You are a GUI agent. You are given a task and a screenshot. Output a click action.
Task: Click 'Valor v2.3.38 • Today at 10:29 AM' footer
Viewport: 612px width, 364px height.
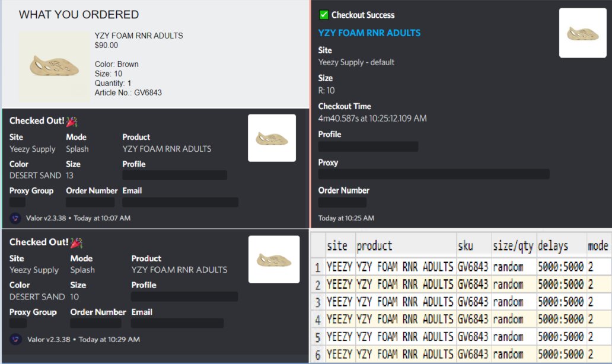coord(84,340)
